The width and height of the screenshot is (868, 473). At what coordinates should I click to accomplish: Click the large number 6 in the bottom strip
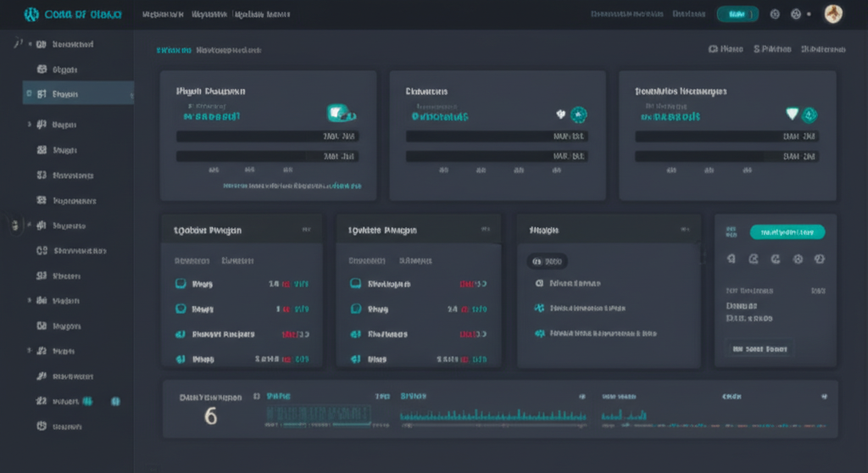pyautogui.click(x=210, y=416)
